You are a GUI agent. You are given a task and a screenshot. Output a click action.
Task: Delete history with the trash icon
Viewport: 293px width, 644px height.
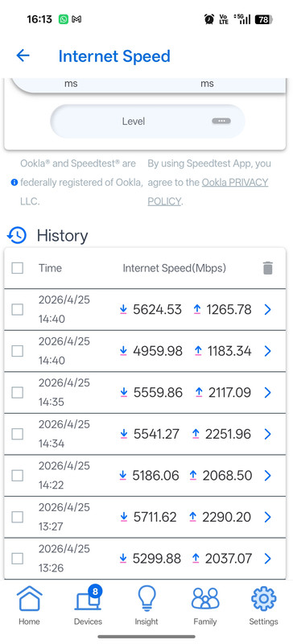(x=267, y=268)
